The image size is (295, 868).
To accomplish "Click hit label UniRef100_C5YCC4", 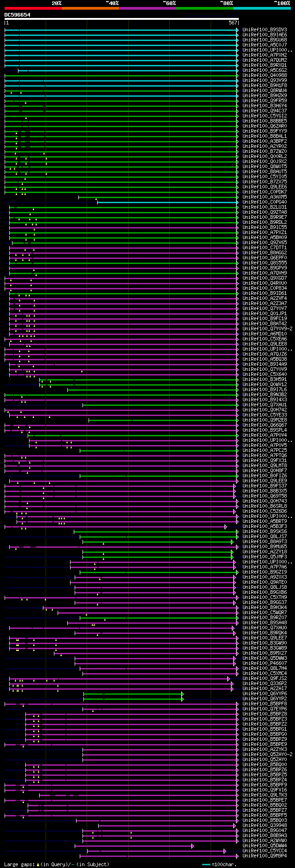I will 265,851.
